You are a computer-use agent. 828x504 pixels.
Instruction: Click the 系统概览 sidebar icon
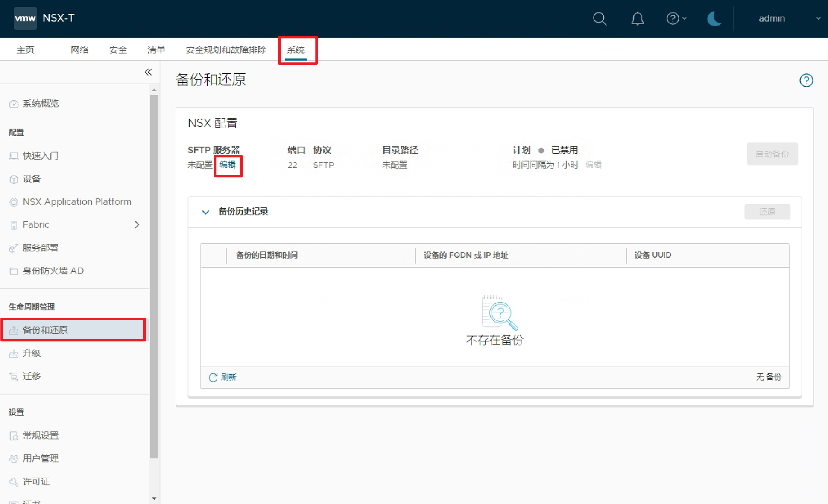14,104
